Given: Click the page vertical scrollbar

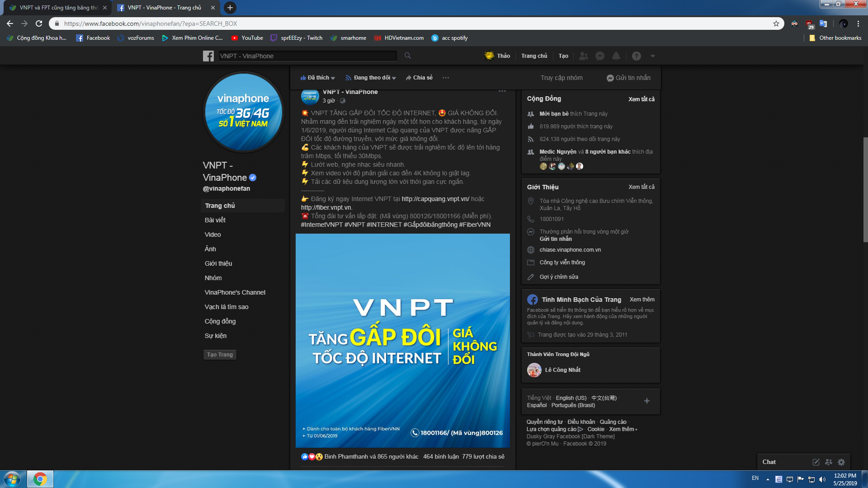Looking at the screenshot, I should click(x=865, y=190).
